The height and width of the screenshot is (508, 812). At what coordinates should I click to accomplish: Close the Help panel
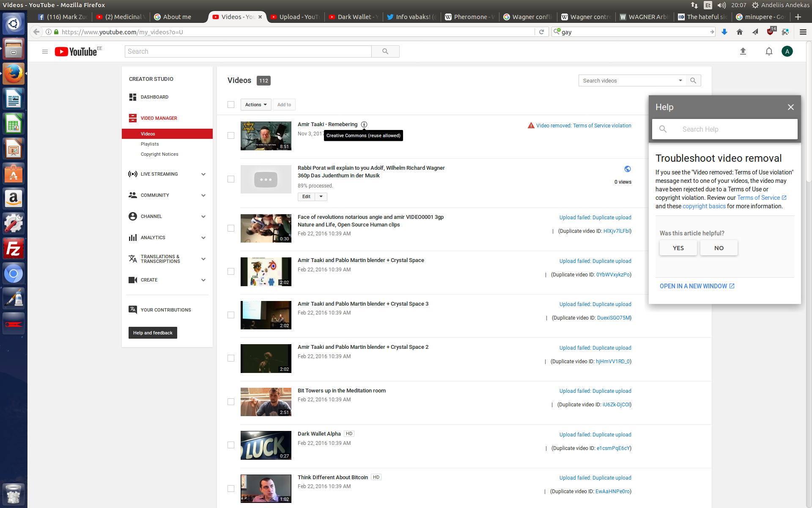791,107
